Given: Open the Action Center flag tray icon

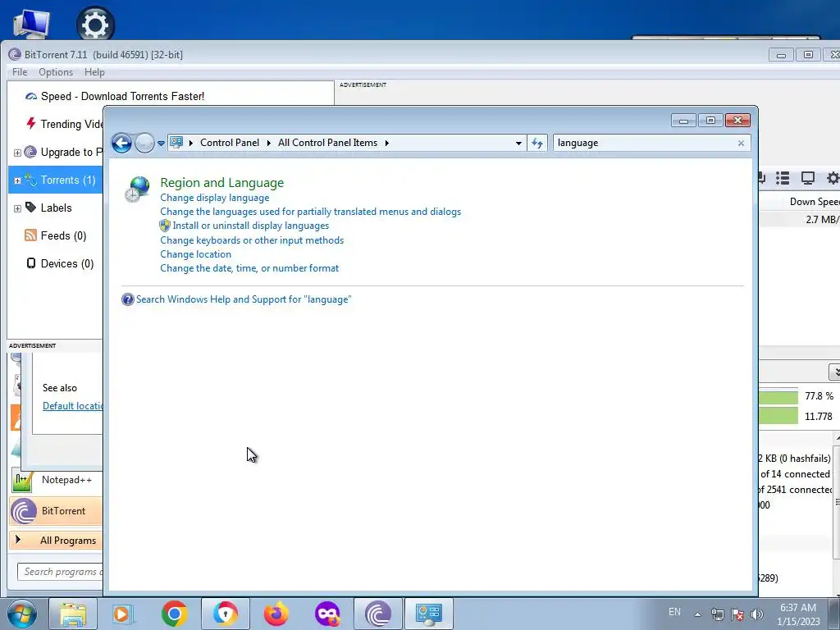Looking at the screenshot, I should click(x=737, y=614).
